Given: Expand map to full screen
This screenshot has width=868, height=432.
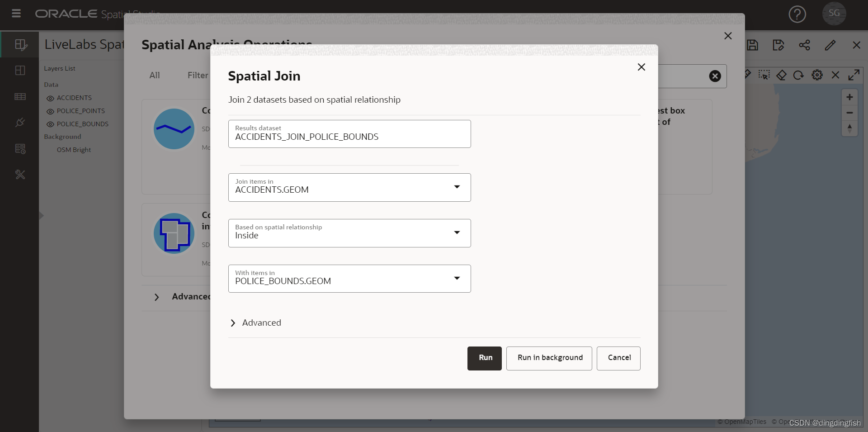Looking at the screenshot, I should [x=854, y=75].
